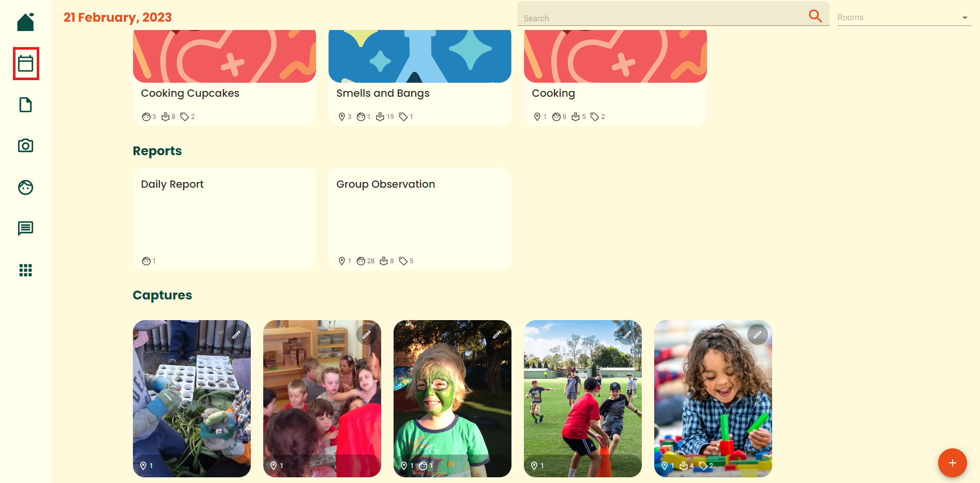The image size is (980, 483).
Task: Open the home icon in sidebar
Action: (25, 22)
